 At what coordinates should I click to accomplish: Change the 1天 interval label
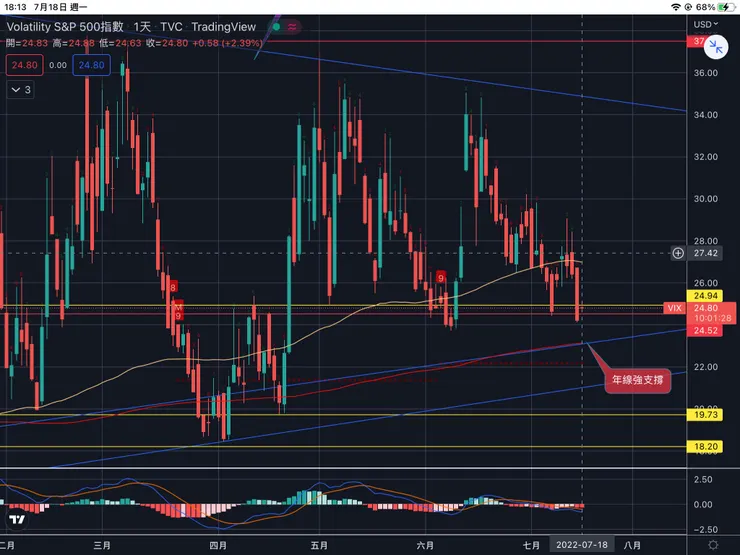click(142, 27)
